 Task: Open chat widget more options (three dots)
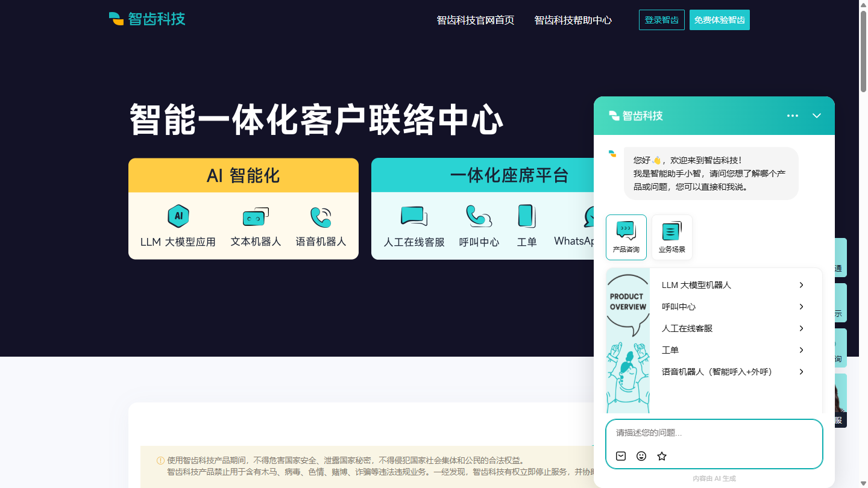[x=793, y=116]
